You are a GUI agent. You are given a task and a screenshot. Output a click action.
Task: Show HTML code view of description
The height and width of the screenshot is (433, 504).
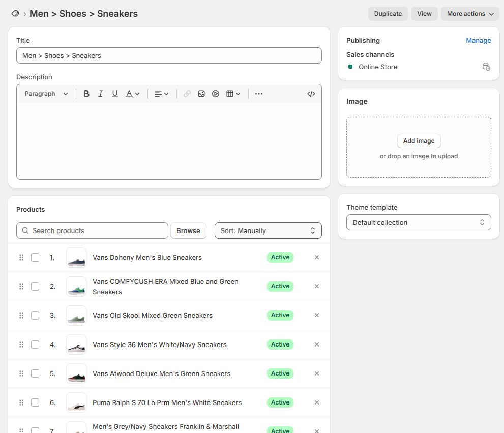click(311, 94)
